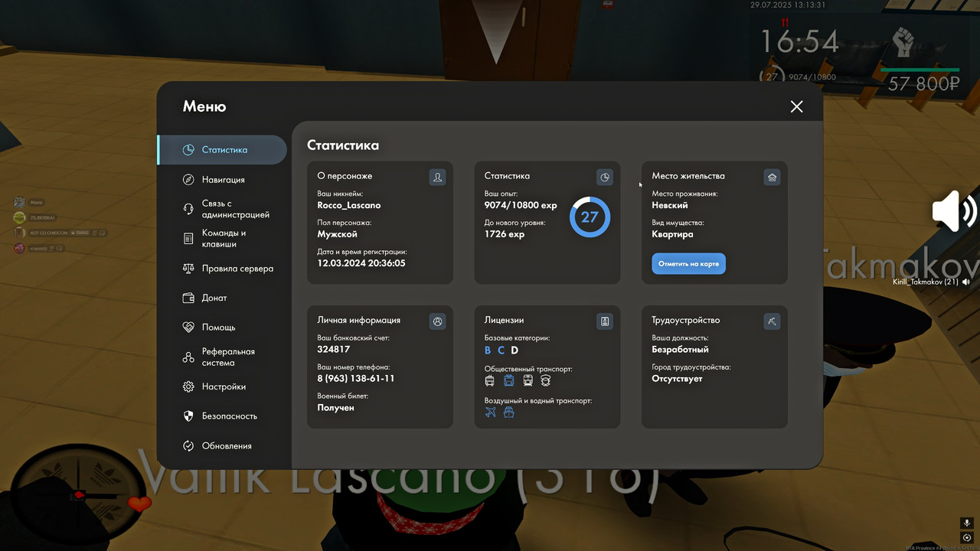Click the chart icon in the Статистика card header
980x551 pixels.
click(x=605, y=178)
